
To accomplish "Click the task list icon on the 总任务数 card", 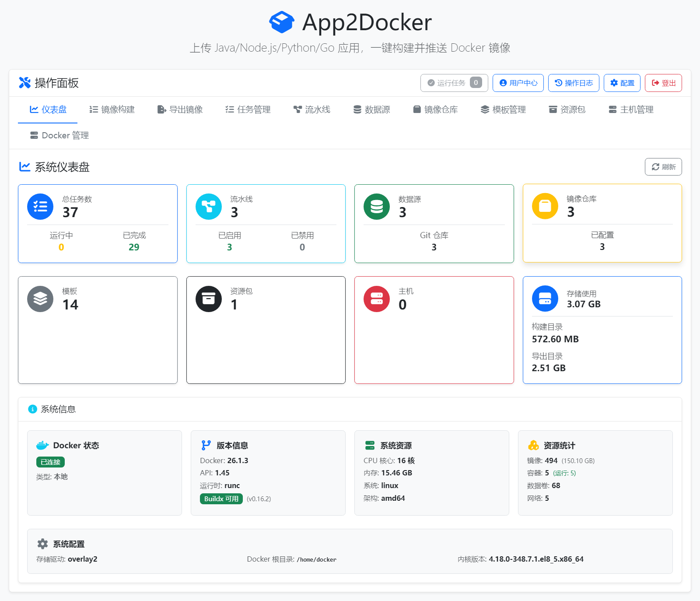I will (40, 206).
